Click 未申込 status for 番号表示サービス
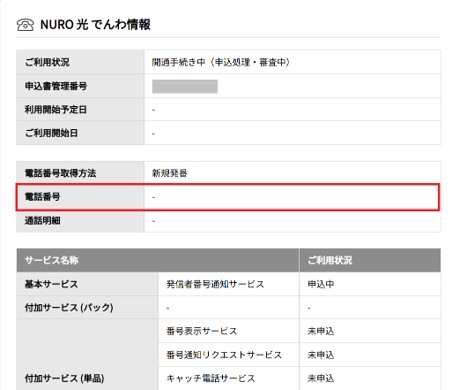 321,331
